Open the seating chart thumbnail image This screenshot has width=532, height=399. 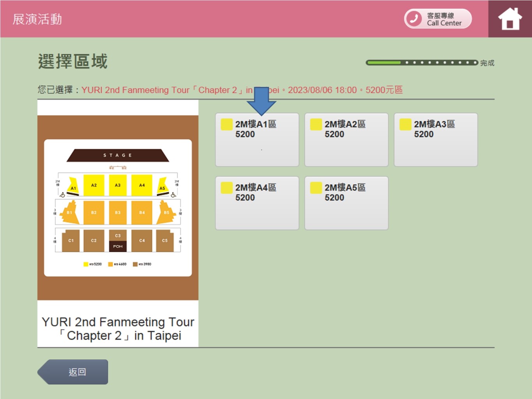point(118,208)
